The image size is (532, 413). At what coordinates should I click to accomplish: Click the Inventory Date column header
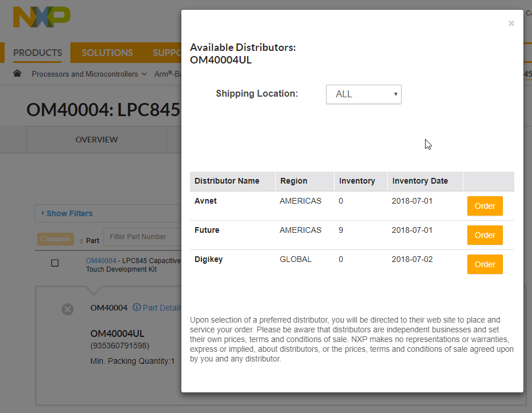tap(420, 181)
